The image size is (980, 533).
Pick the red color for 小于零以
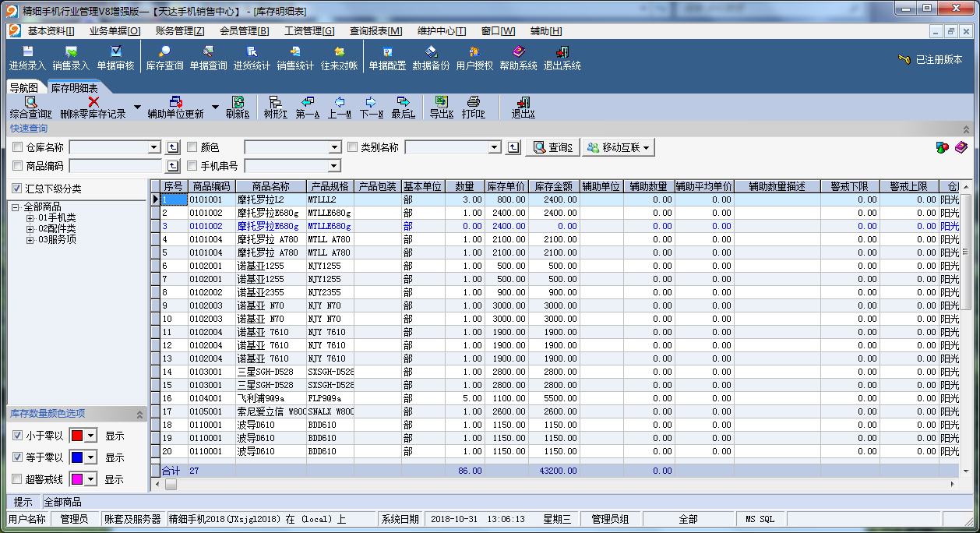pos(83,436)
